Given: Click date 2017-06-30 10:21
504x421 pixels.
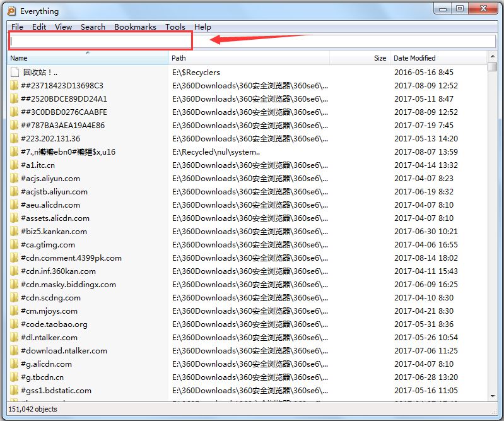Looking at the screenshot, I should tap(426, 232).
